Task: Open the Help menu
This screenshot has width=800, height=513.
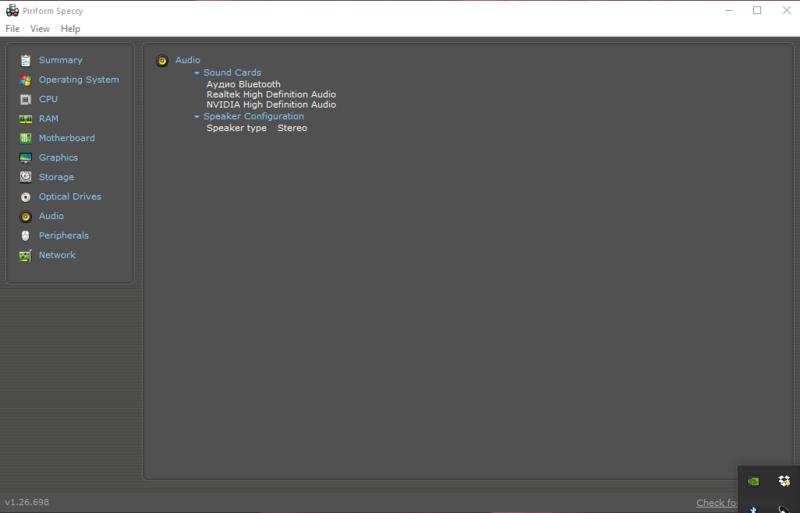Action: (x=70, y=29)
